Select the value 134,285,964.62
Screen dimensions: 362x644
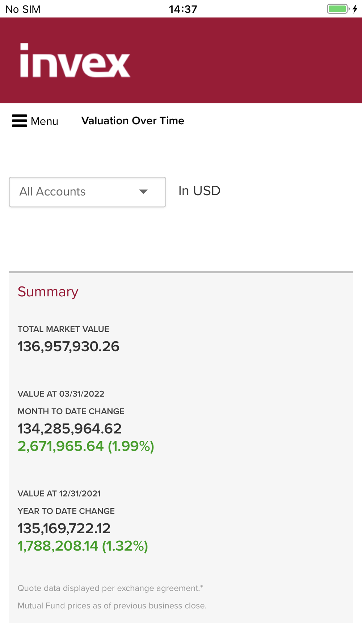click(70, 429)
